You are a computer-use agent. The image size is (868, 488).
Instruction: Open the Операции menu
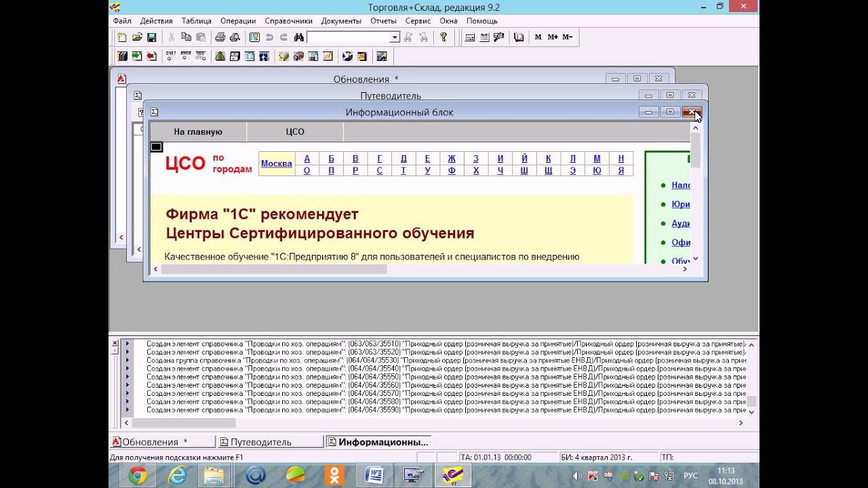point(238,21)
